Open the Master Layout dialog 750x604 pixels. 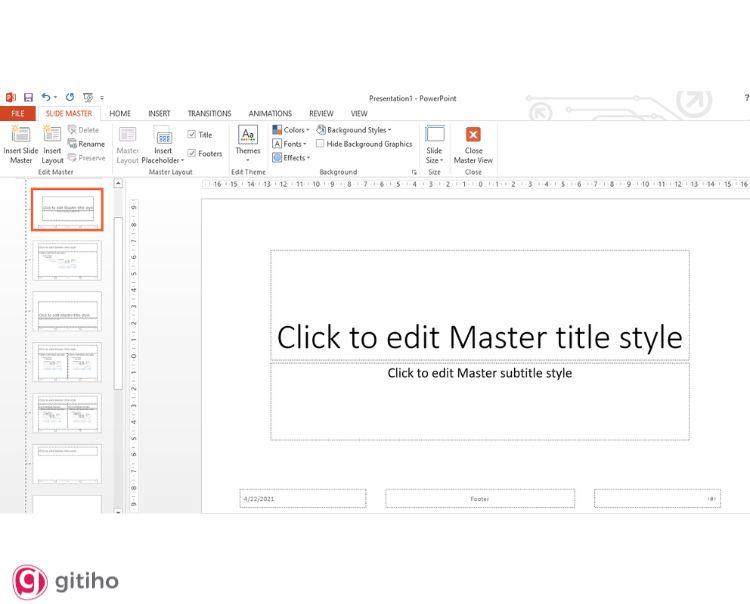coord(127,145)
